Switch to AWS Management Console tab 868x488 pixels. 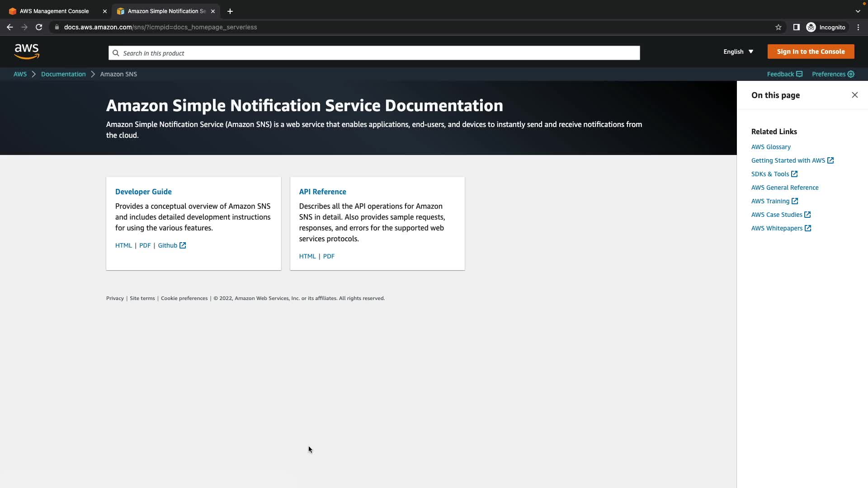click(x=54, y=11)
